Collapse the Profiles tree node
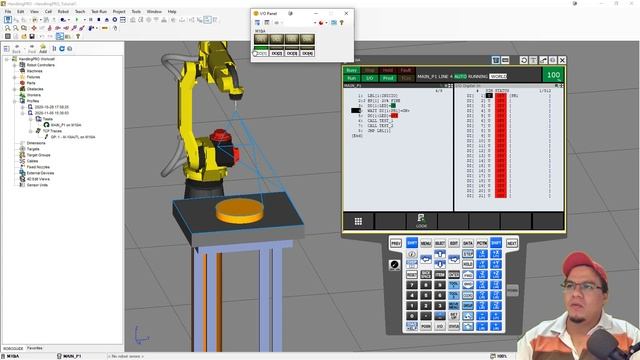This screenshot has height=360, width=640. (x=15, y=101)
